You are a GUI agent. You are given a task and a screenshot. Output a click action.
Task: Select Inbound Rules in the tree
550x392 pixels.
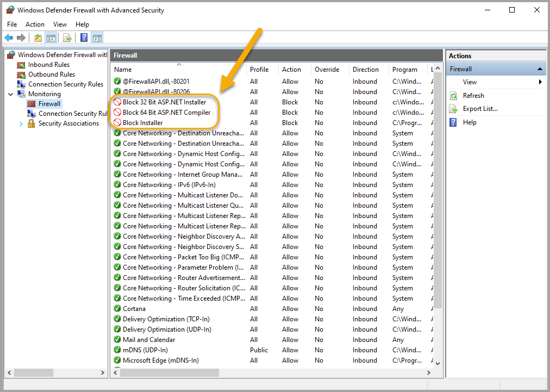pyautogui.click(x=49, y=65)
